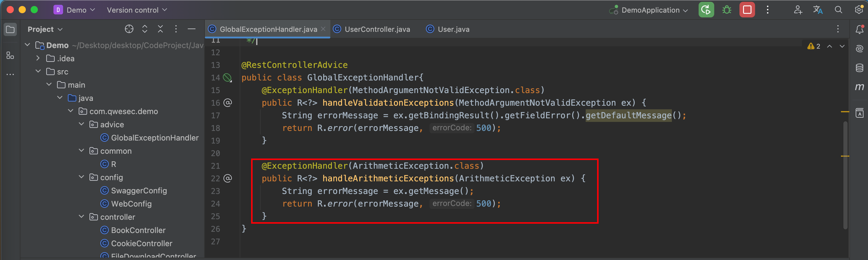Click the translate icon in toolbar
Screen dimensions: 868x260
[818, 10]
